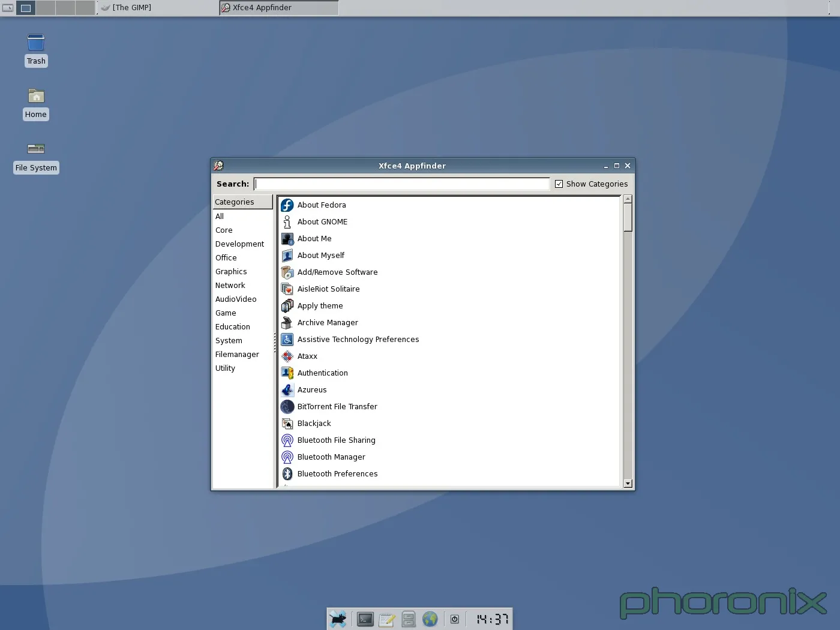
Task: Click the Bluetooth Manager icon
Action: pyautogui.click(x=287, y=457)
